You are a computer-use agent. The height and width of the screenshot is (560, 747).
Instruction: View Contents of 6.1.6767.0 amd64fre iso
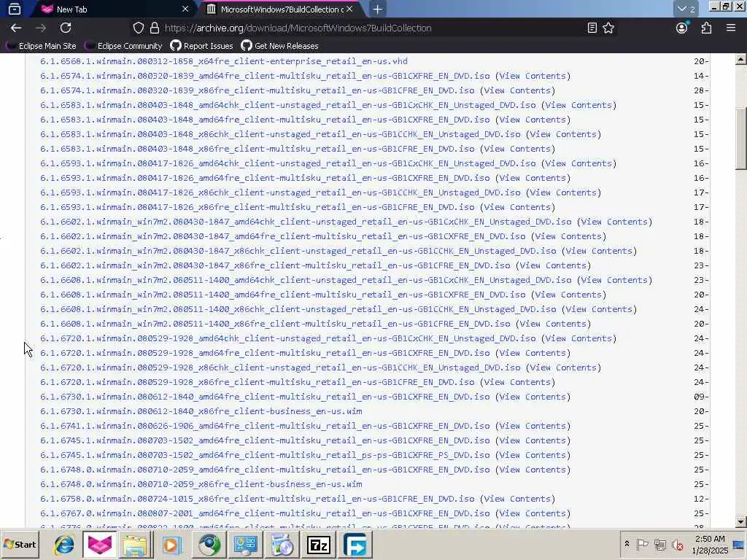[533, 513]
